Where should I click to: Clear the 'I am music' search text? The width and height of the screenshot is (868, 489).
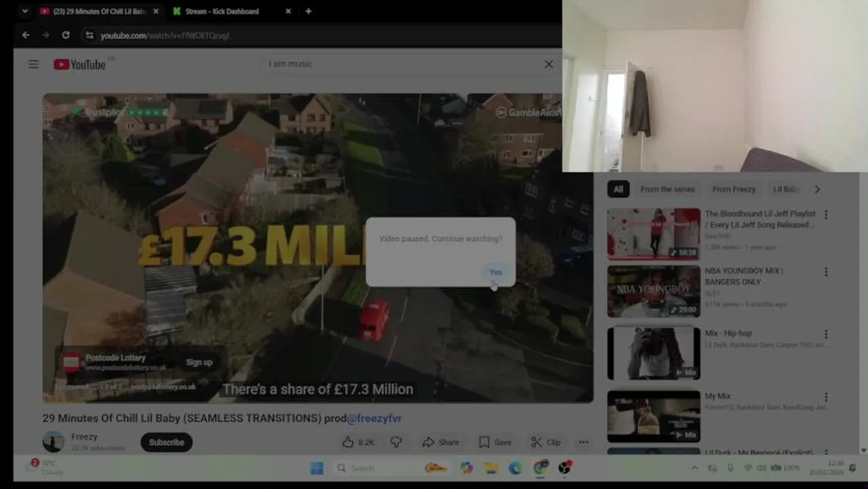click(549, 65)
